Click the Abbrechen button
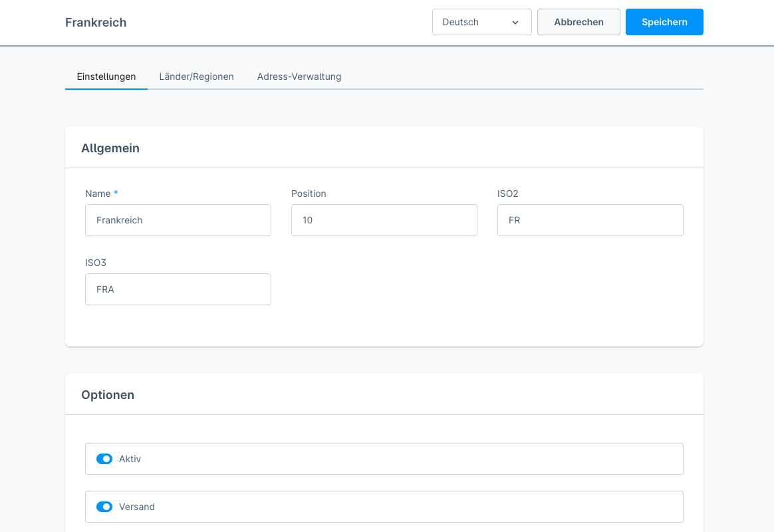This screenshot has width=774, height=532. coord(579,22)
